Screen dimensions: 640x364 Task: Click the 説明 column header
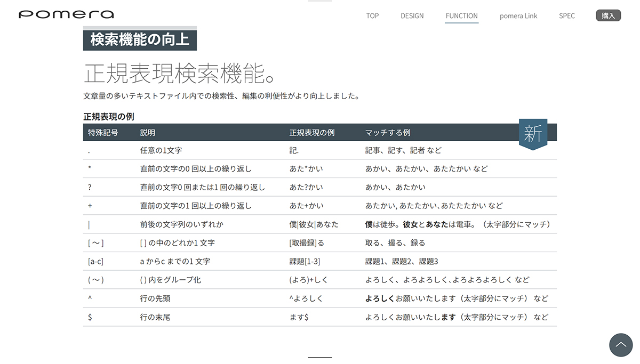[148, 133]
